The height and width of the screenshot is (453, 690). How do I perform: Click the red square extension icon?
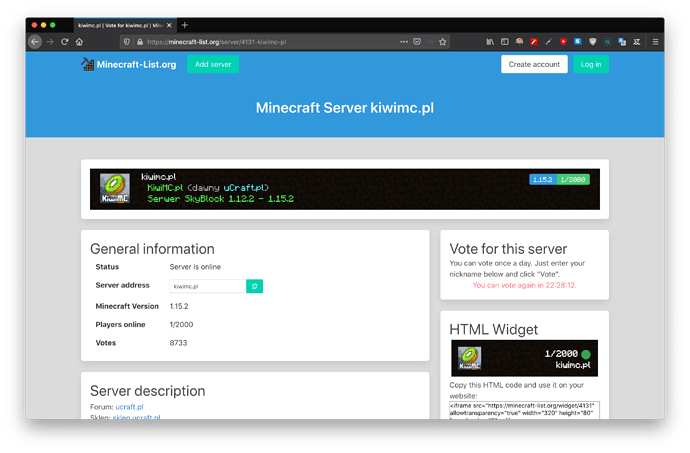click(x=534, y=42)
